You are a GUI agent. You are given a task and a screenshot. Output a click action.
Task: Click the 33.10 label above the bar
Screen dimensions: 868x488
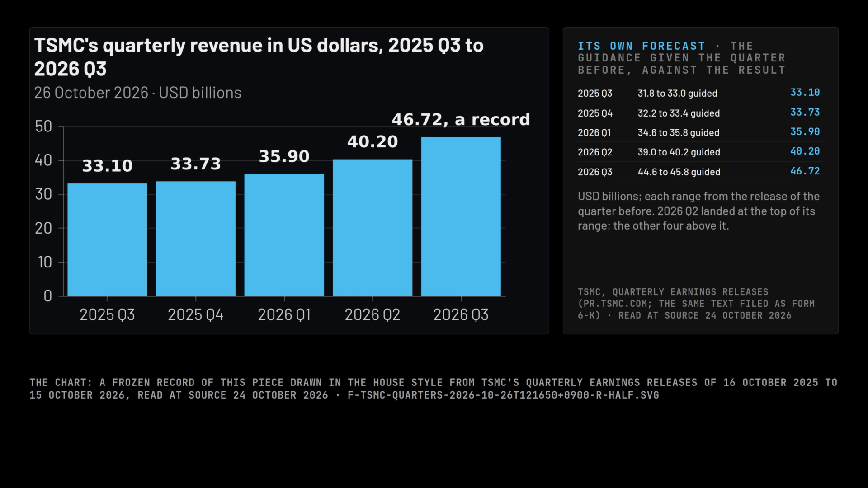point(107,166)
